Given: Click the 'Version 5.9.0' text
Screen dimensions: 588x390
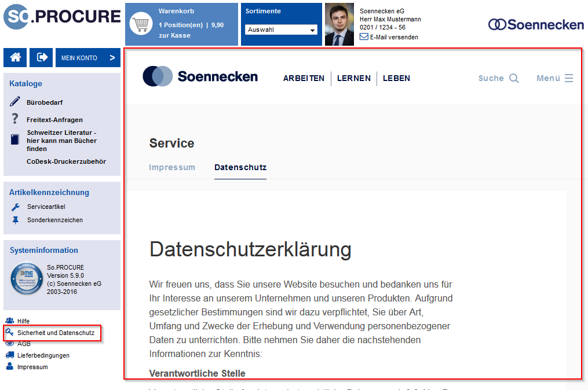Looking at the screenshot, I should 65,275.
